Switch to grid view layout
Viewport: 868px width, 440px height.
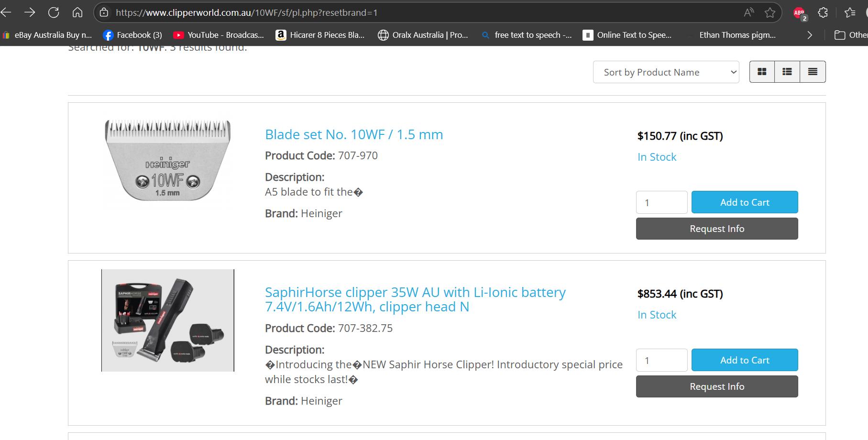762,72
